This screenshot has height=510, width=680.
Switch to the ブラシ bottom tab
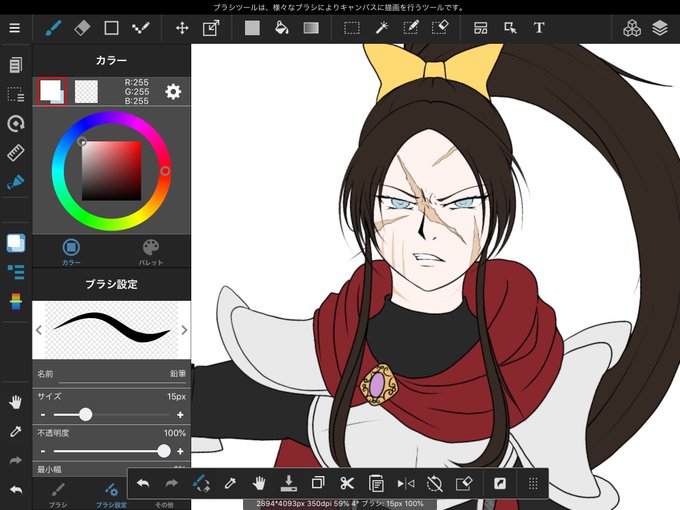click(x=58, y=495)
